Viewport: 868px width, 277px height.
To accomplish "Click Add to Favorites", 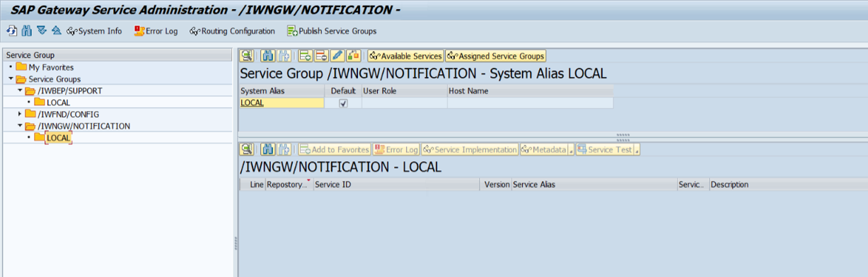I will tap(335, 149).
